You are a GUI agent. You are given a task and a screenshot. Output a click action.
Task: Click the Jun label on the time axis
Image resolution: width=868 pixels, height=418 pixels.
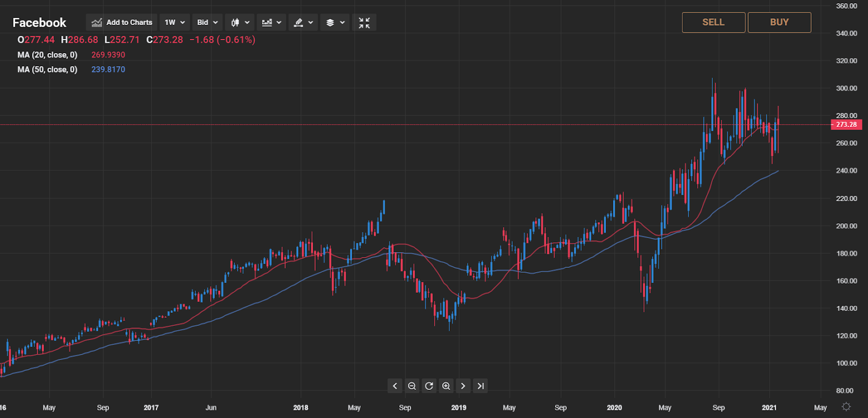pos(211,408)
